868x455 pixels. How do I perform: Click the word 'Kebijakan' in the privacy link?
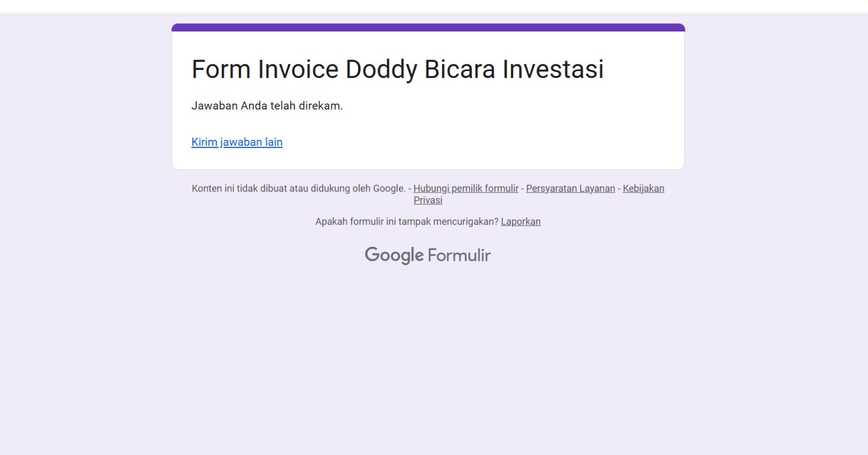[x=643, y=189]
